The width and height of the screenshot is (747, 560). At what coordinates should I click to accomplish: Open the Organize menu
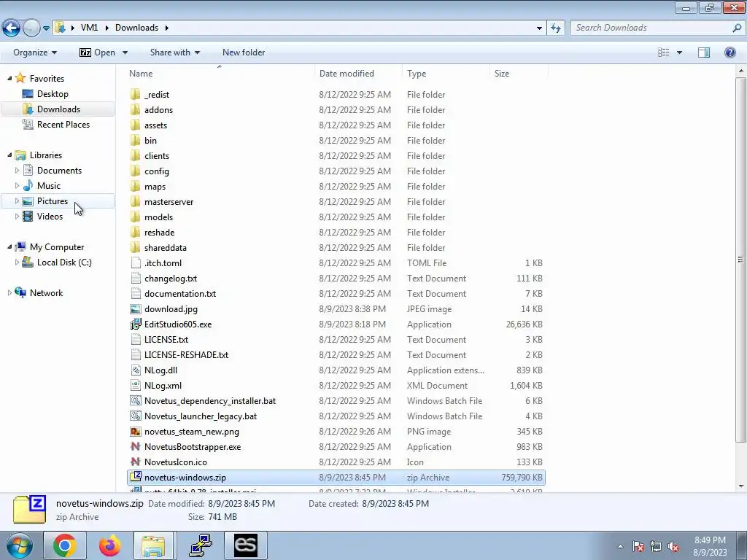tap(35, 52)
